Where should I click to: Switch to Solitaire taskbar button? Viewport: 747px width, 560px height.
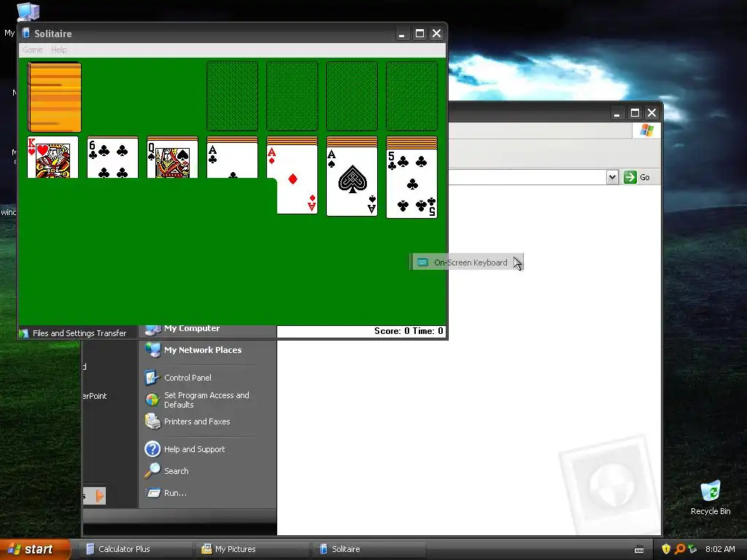(x=368, y=549)
